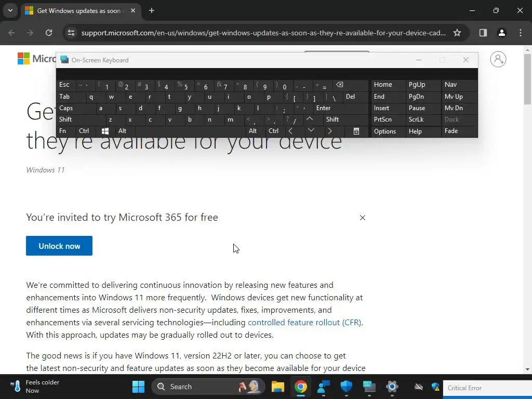
Task: Click the right arrow key on the keyboard
Action: click(x=330, y=131)
